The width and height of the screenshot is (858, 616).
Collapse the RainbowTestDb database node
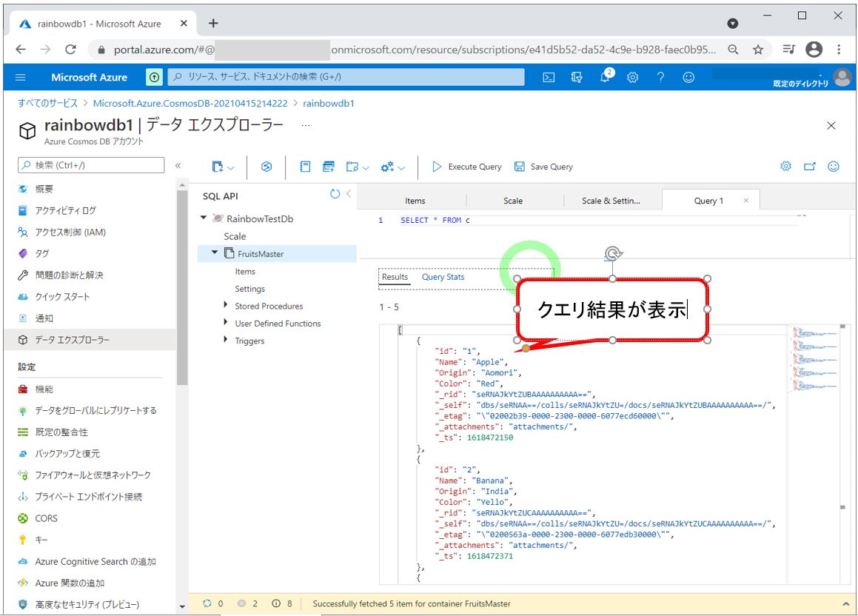tap(204, 218)
